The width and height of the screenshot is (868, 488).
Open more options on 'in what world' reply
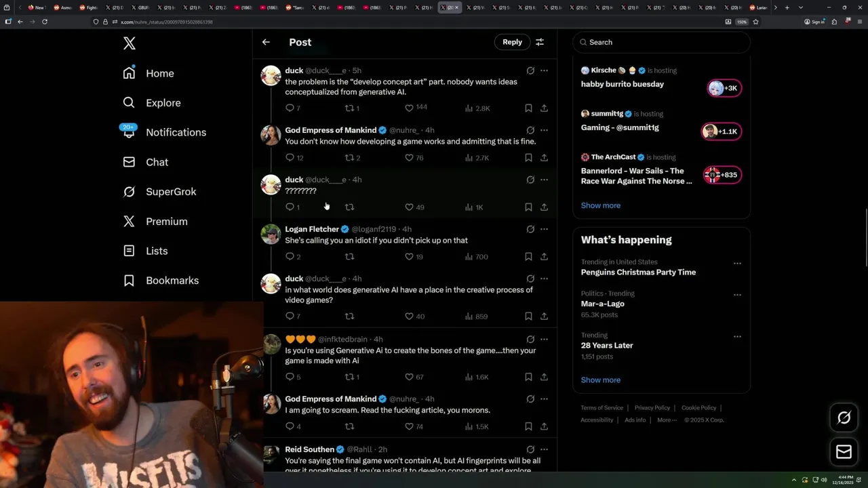click(544, 279)
